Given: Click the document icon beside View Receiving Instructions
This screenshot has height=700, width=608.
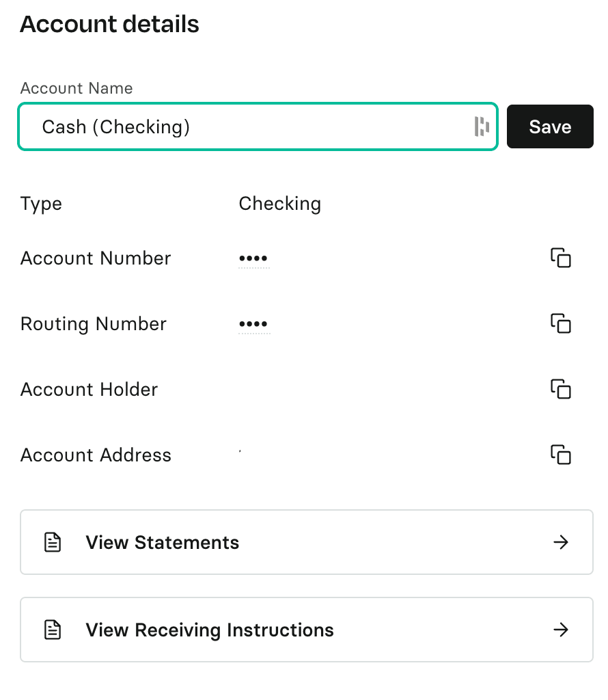Looking at the screenshot, I should 53,630.
